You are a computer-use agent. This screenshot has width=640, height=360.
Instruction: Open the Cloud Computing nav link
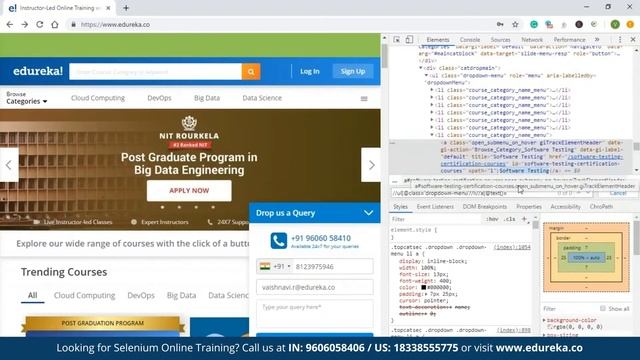point(98,98)
